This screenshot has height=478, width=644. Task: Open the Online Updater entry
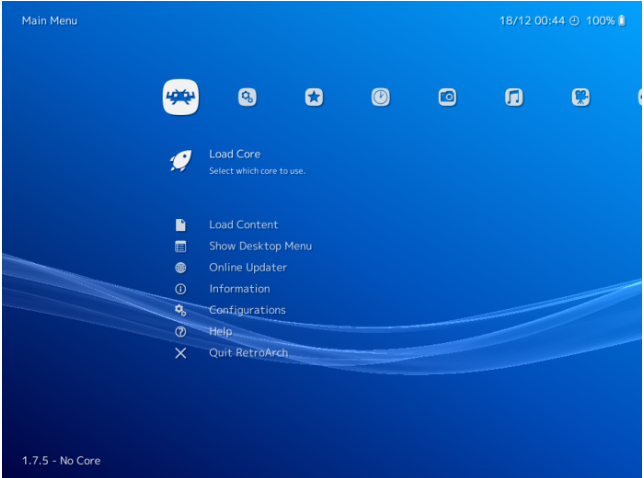point(248,267)
